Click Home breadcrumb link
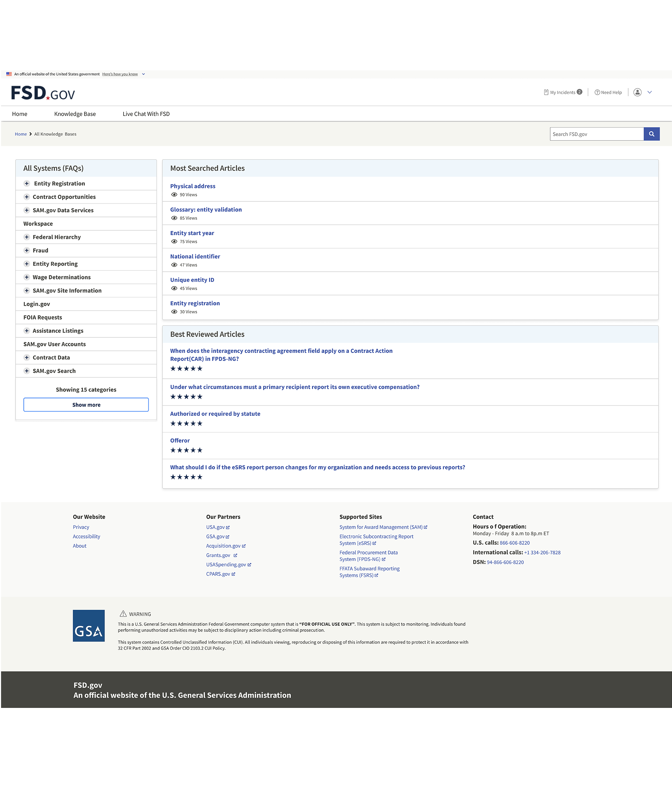672x791 pixels. (21, 134)
